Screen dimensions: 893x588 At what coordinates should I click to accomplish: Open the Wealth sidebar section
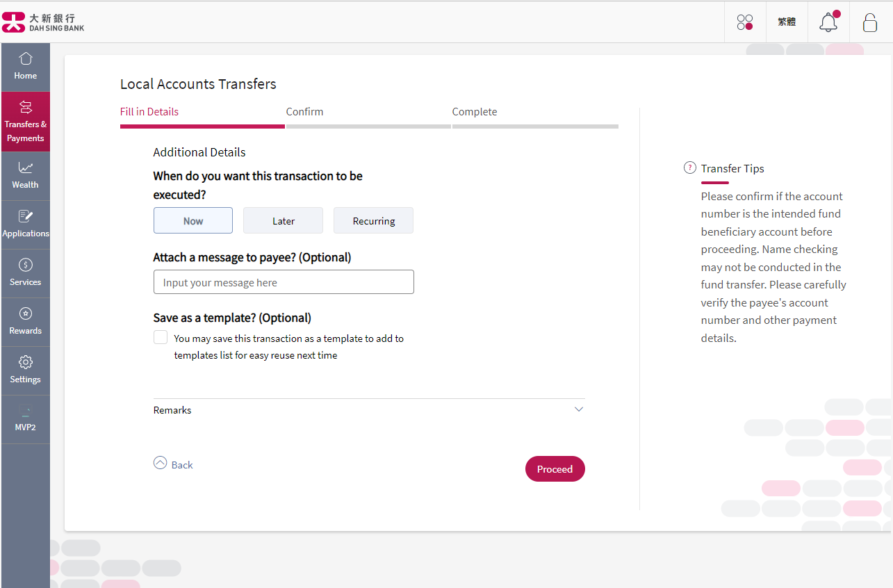(x=26, y=176)
